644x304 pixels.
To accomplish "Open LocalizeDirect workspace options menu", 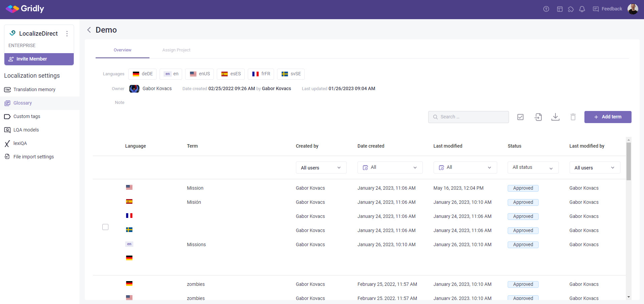I will 67,34.
